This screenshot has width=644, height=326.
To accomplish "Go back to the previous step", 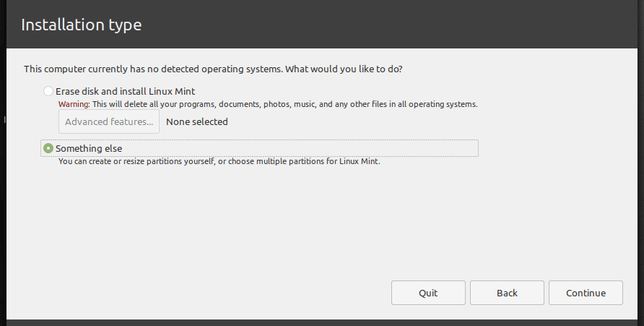I will (x=507, y=293).
